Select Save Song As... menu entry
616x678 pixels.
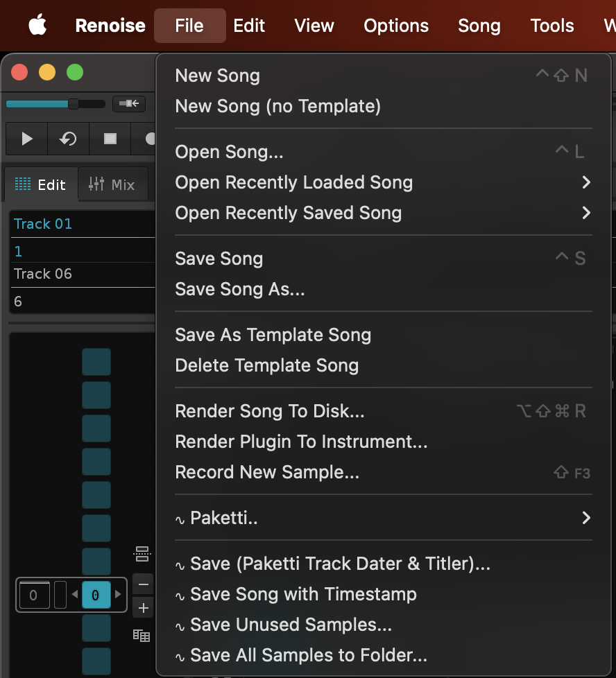pyautogui.click(x=240, y=289)
